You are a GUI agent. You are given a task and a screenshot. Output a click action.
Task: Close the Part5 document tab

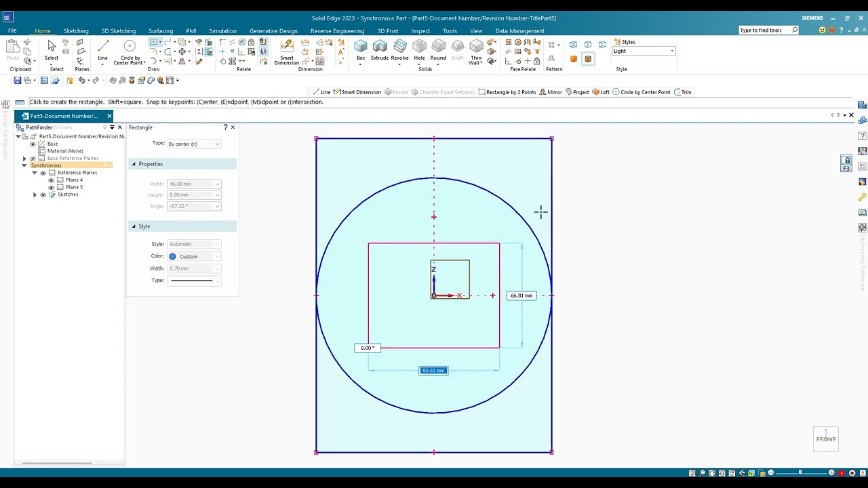point(109,116)
